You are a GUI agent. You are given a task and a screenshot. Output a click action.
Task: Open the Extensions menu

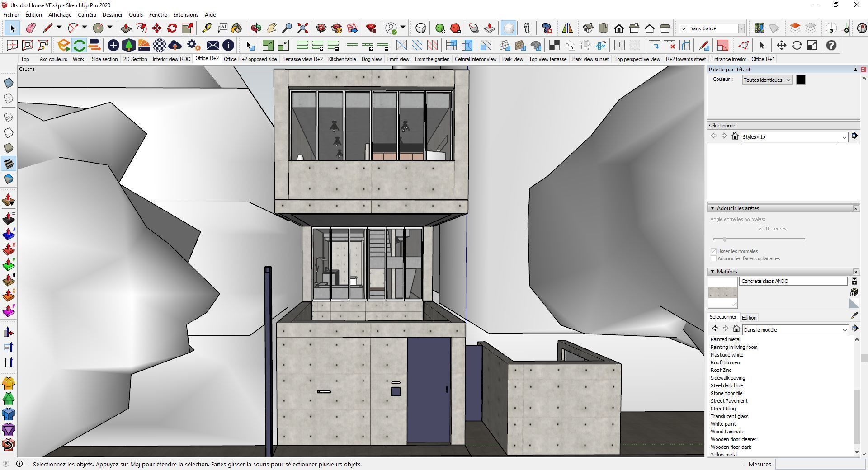pos(185,15)
